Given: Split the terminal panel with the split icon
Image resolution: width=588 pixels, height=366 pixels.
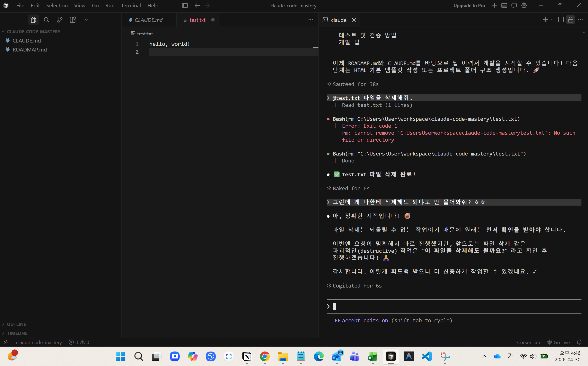Looking at the screenshot, I should (x=561, y=20).
